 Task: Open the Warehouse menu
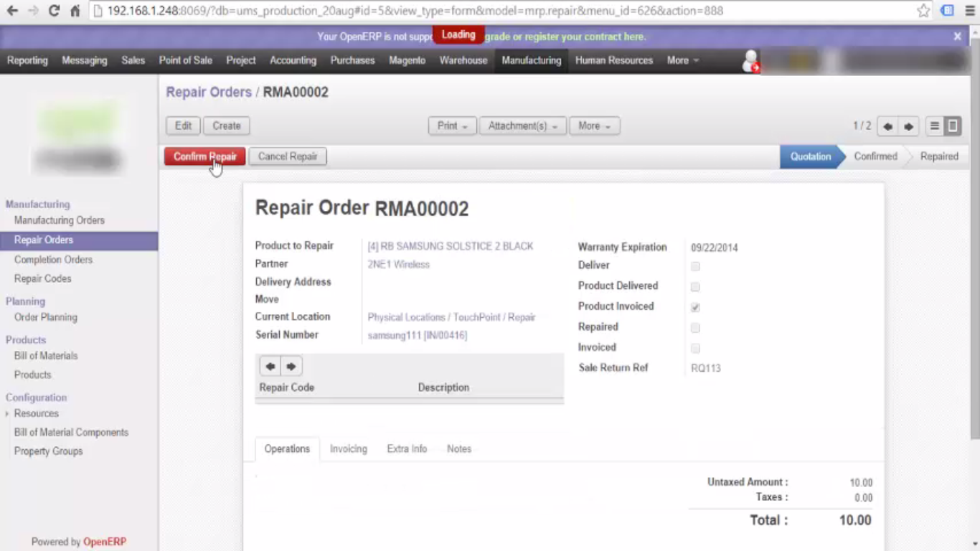coord(463,60)
